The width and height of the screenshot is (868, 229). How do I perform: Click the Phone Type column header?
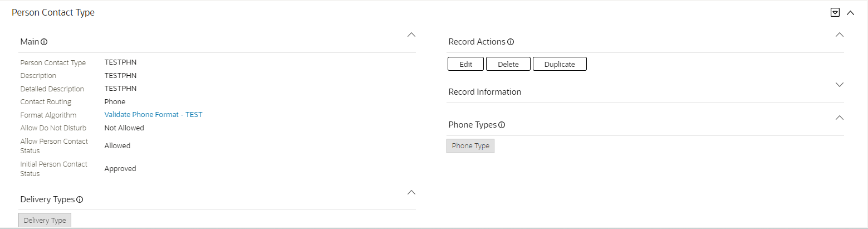coord(470,146)
